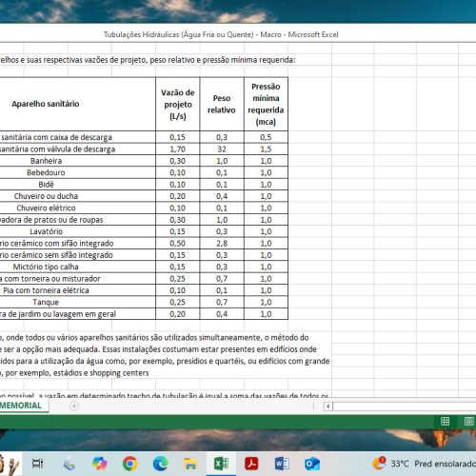Select 'cerâmico sem sifão integrado' cell

78,255
